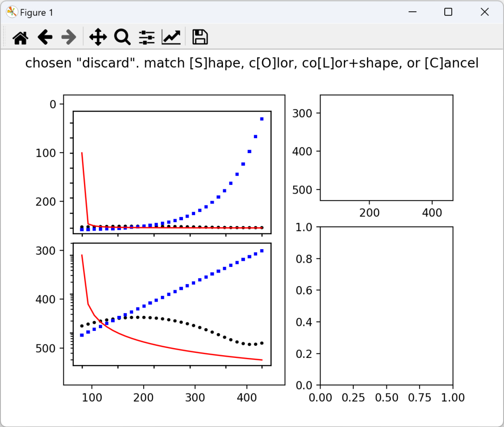504x427 pixels.
Task: Go forward to next view arrow
Action: (x=69, y=37)
